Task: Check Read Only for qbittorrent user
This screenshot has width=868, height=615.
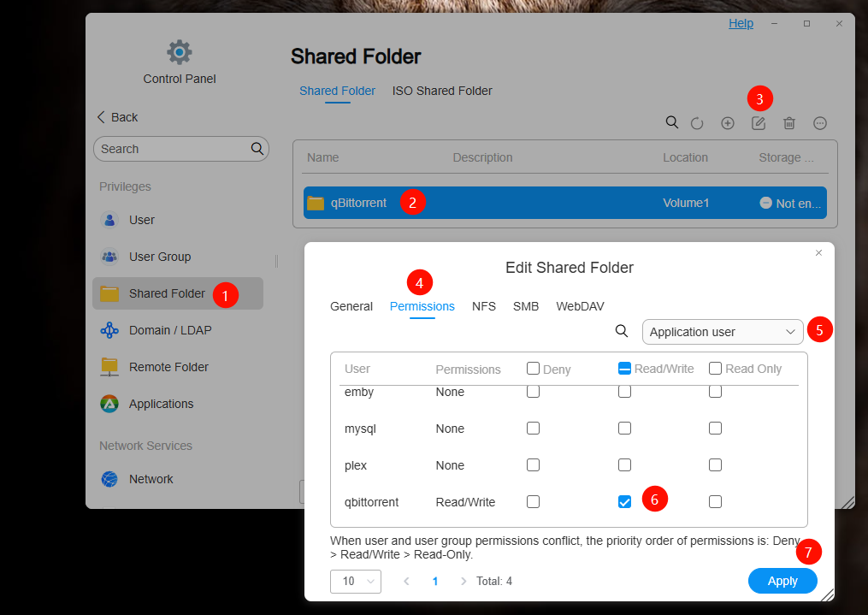Action: (x=715, y=501)
